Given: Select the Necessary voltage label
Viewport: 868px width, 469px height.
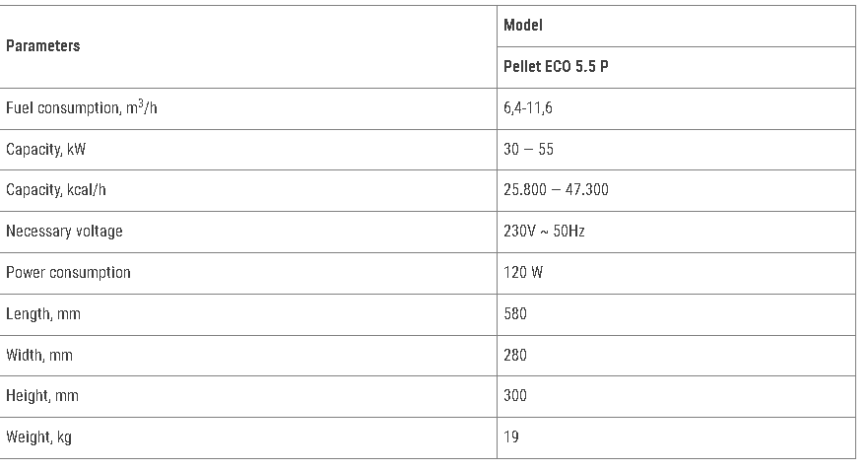Looking at the screenshot, I should (x=64, y=232).
